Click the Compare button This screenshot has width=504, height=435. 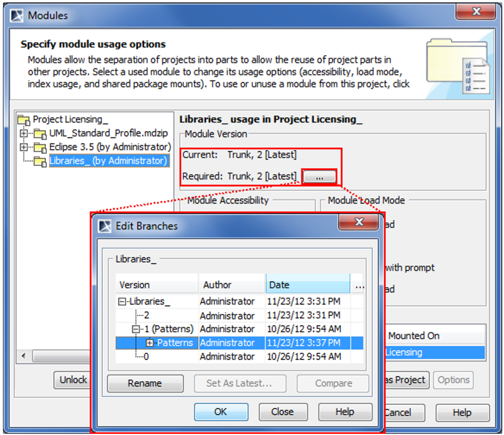(333, 383)
